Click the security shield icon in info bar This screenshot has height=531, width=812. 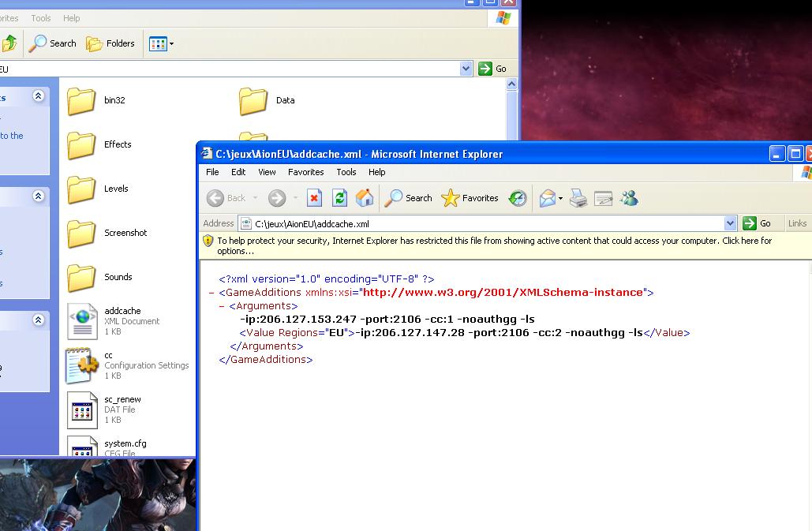click(x=208, y=241)
